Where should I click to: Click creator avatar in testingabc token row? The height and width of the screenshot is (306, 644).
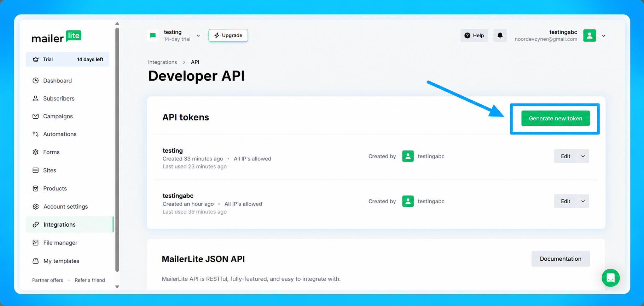point(408,201)
